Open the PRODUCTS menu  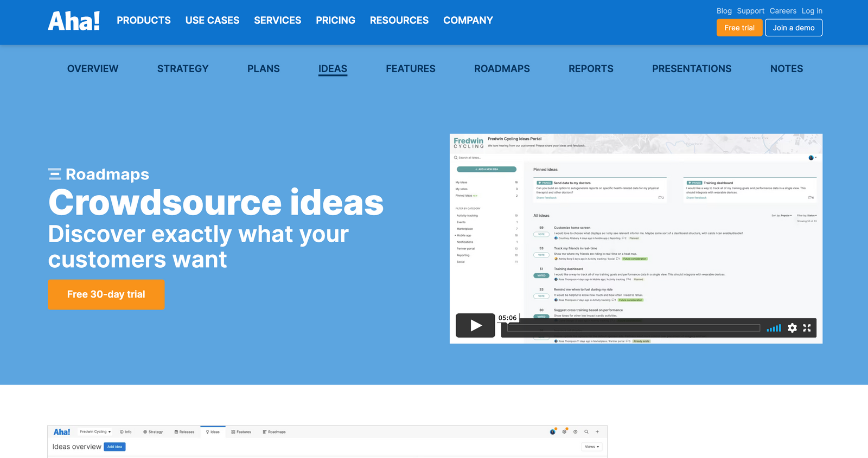[144, 21]
